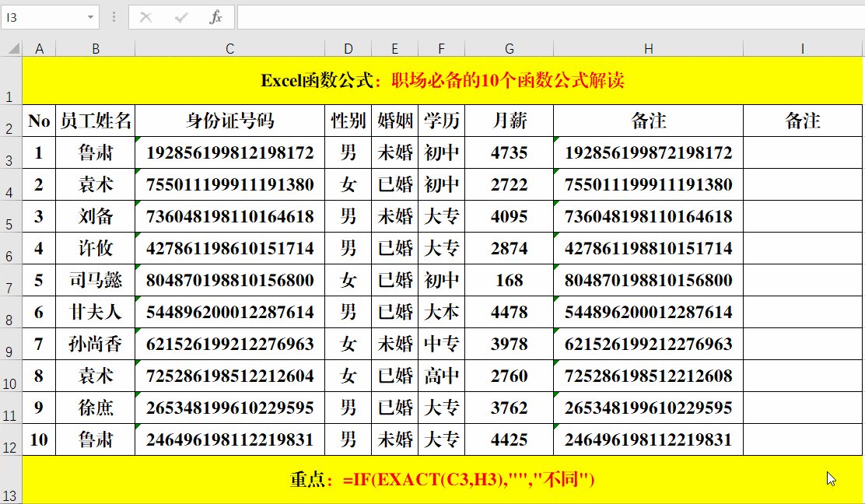The height and width of the screenshot is (504, 865).
Task: Open the Name Box dropdown arrow
Action: click(x=91, y=17)
